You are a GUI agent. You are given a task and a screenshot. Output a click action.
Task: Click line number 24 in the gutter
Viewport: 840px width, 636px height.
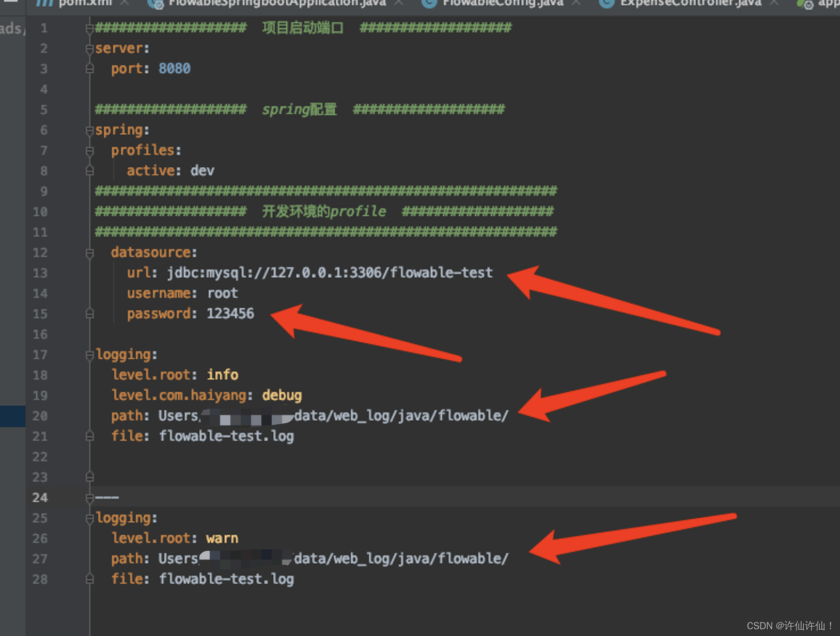point(40,498)
